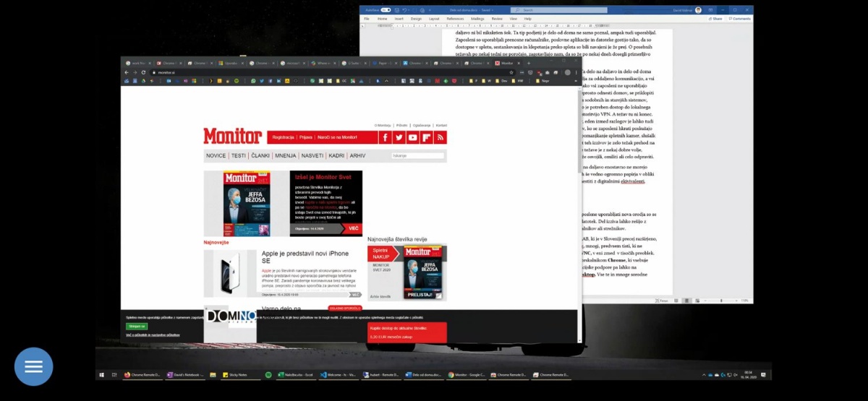Viewport: 868px width, 401px height.
Task: Click the 'Naroči se na Monitor!' link
Action: (337, 137)
